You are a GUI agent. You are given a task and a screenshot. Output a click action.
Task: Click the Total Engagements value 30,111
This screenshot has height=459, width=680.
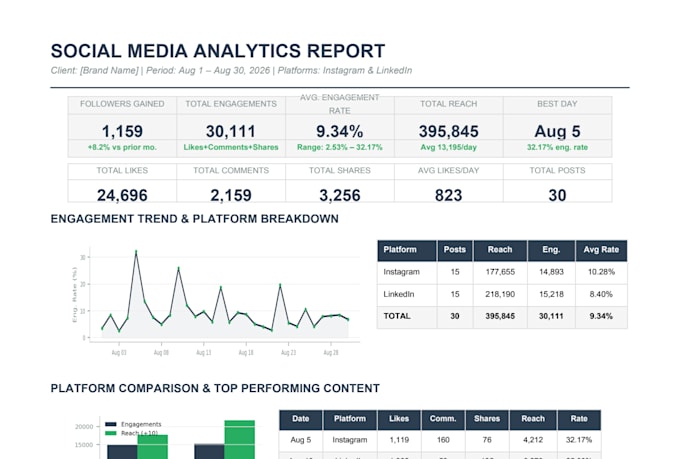[231, 131]
